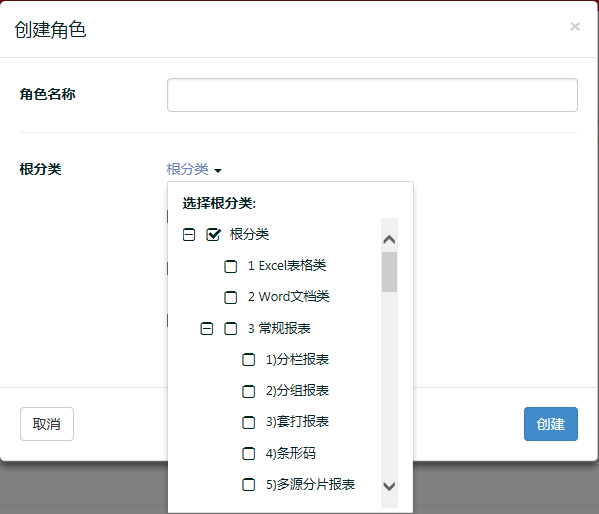Focus the 角色名称 input field

point(372,95)
